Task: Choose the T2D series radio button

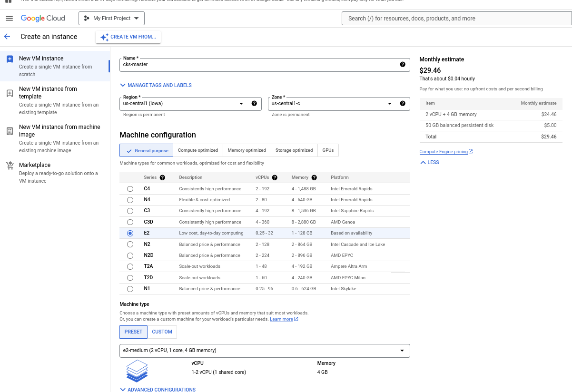Action: pos(130,278)
